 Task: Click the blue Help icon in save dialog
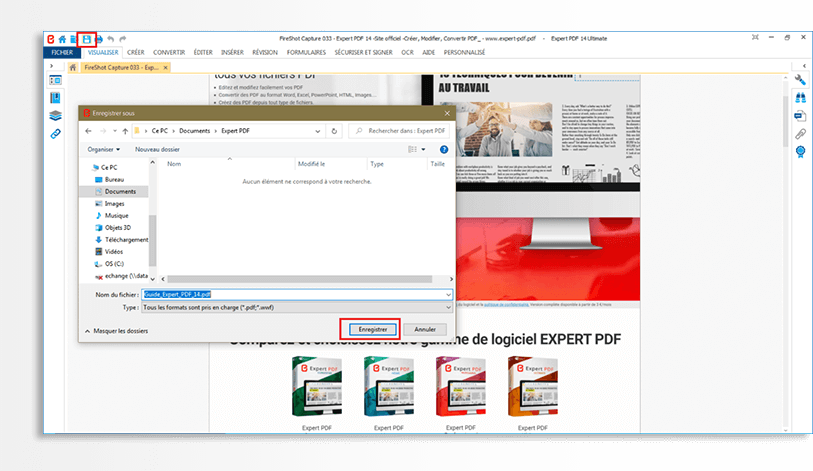tap(444, 149)
